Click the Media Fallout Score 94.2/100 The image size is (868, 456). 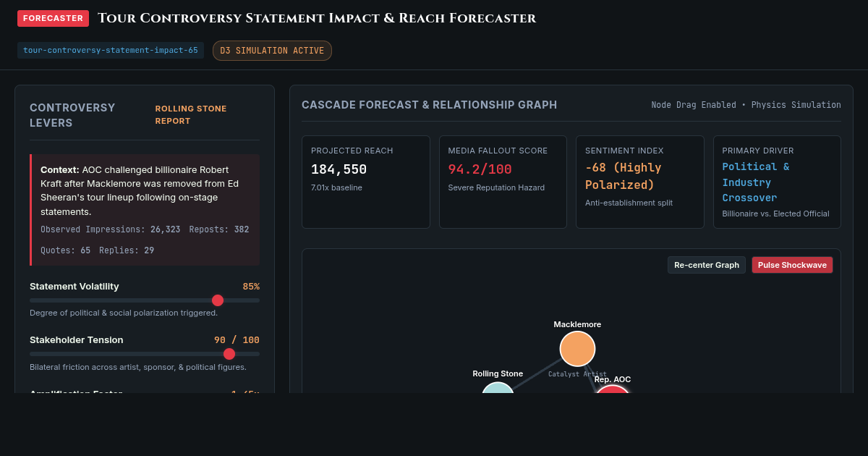(480, 169)
